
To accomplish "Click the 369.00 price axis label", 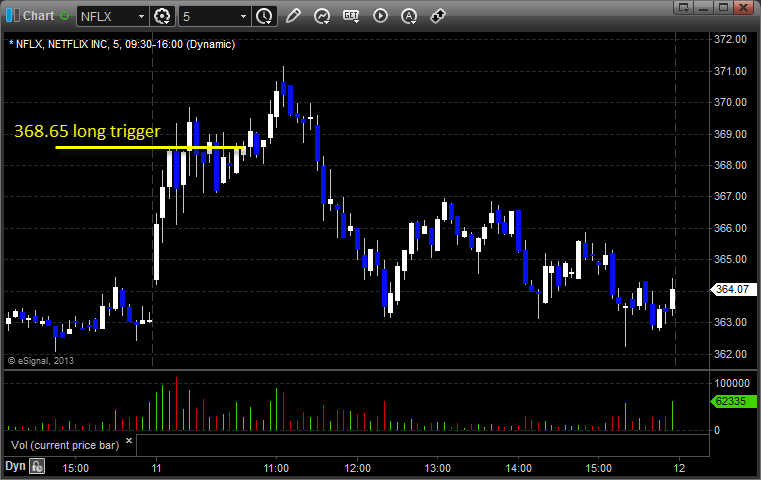I will click(730, 134).
